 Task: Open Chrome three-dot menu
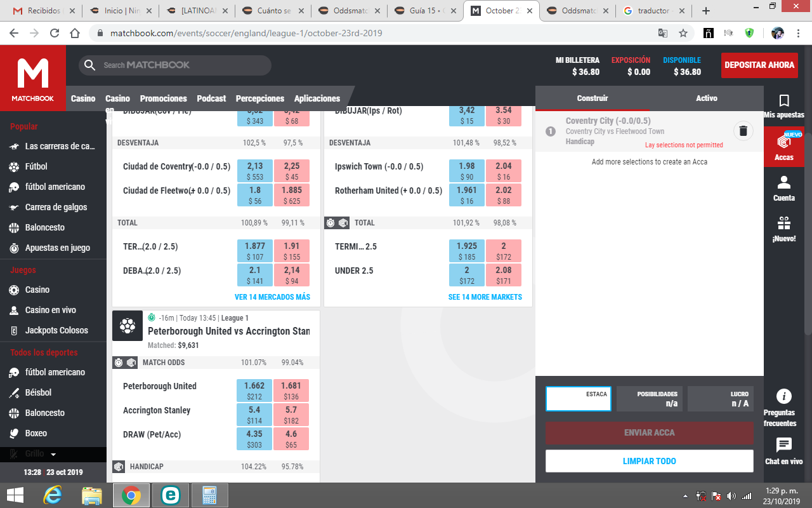799,33
